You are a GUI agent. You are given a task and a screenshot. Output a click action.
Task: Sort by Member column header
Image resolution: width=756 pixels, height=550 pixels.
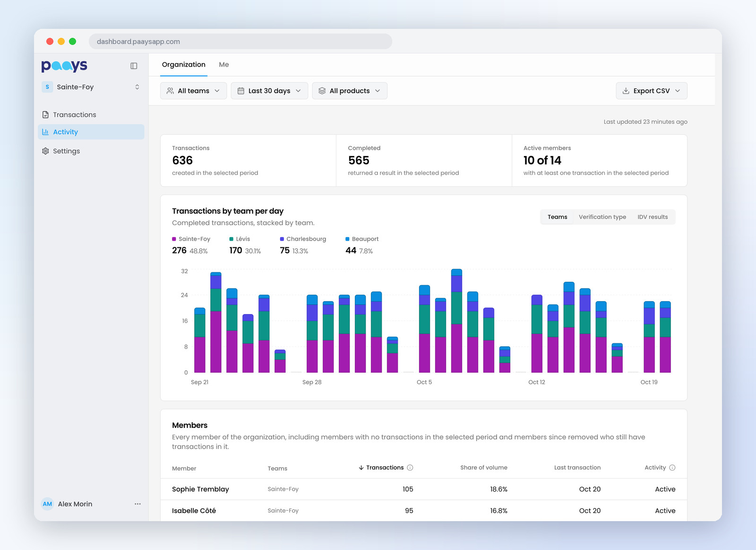(184, 469)
